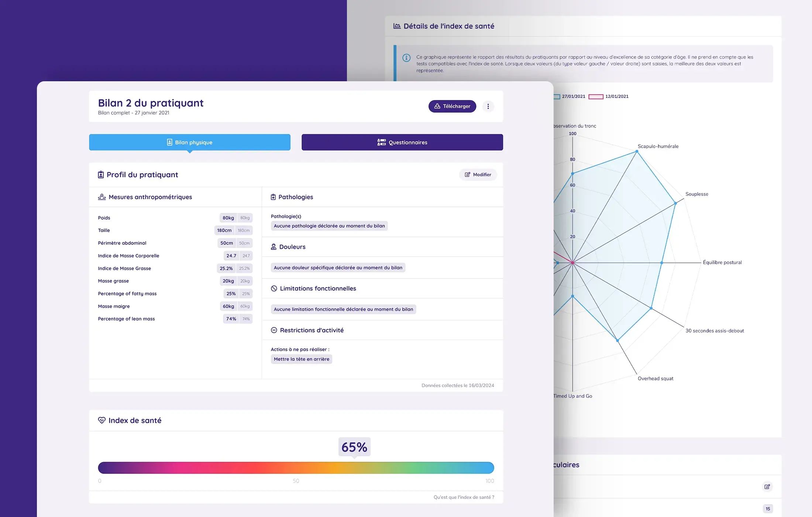The width and height of the screenshot is (812, 517).
Task: Click 'Aucune pathologie déclarée au moment du bilan' tag
Action: click(329, 226)
